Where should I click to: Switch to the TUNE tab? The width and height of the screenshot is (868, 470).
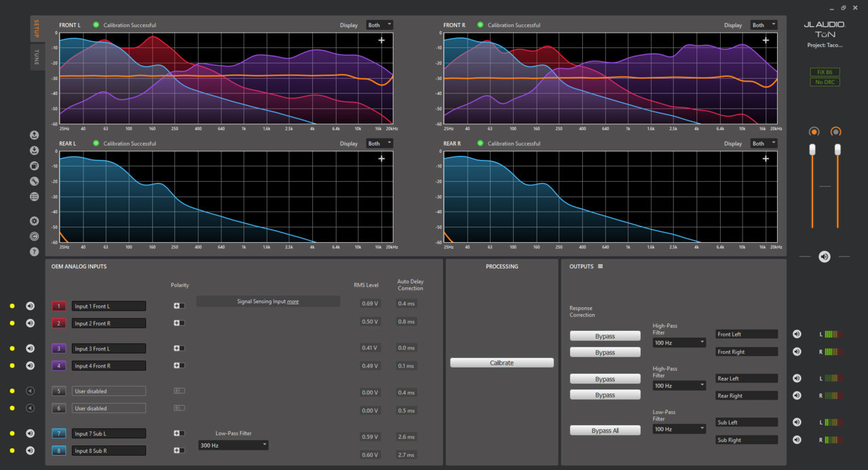click(x=37, y=57)
